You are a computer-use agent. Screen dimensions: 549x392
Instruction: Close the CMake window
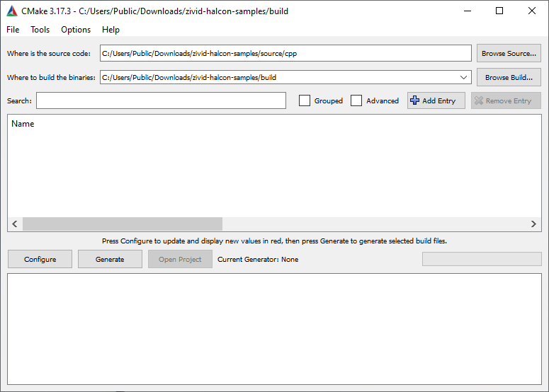pyautogui.click(x=532, y=11)
